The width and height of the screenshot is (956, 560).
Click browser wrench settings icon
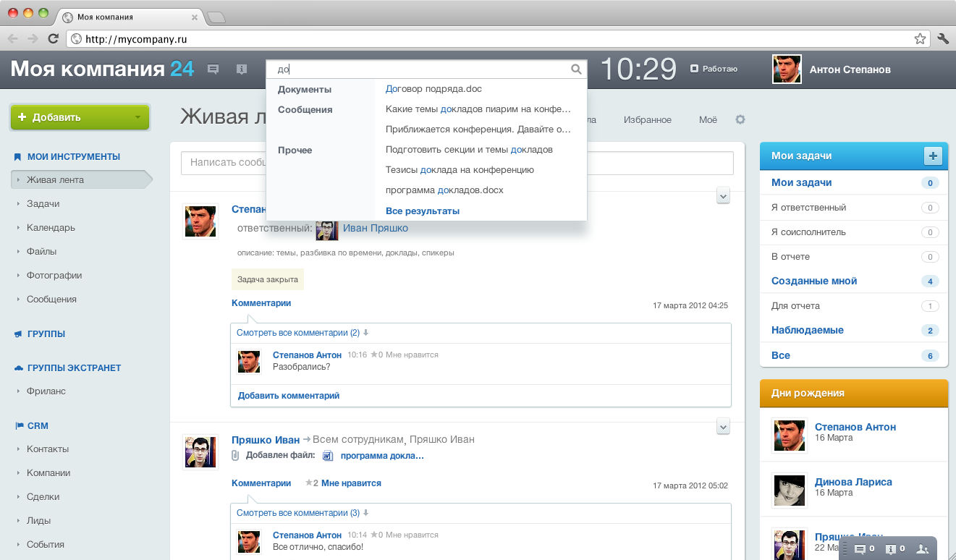point(942,38)
